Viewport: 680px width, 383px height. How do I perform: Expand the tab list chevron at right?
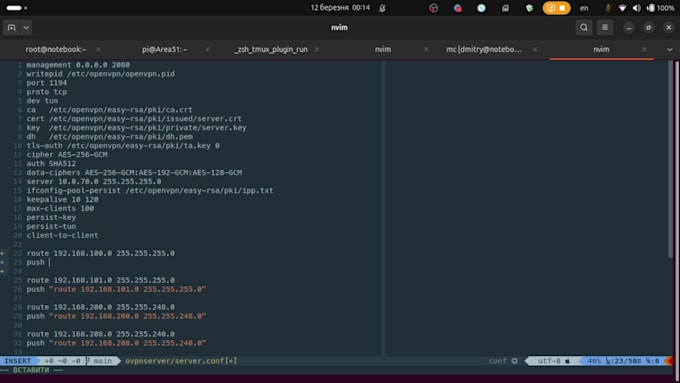click(670, 49)
